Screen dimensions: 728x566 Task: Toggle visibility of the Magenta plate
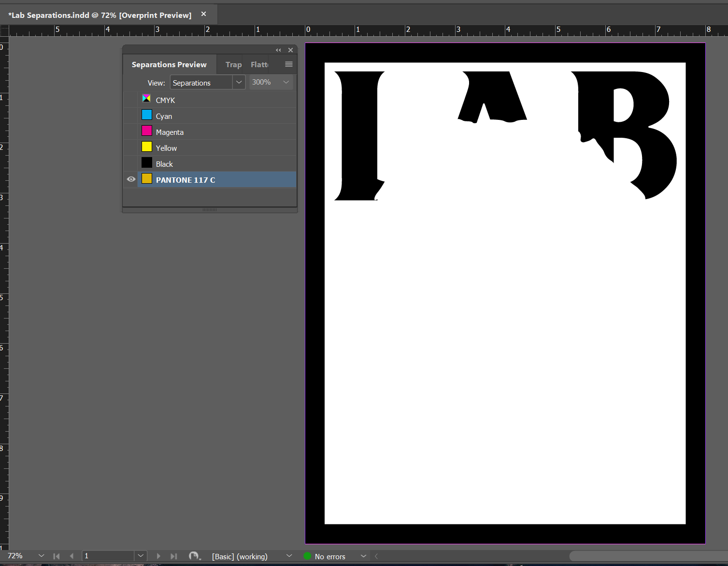(x=131, y=131)
